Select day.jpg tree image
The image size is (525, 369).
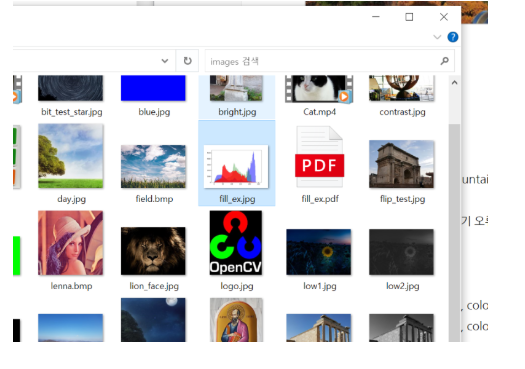(x=71, y=156)
